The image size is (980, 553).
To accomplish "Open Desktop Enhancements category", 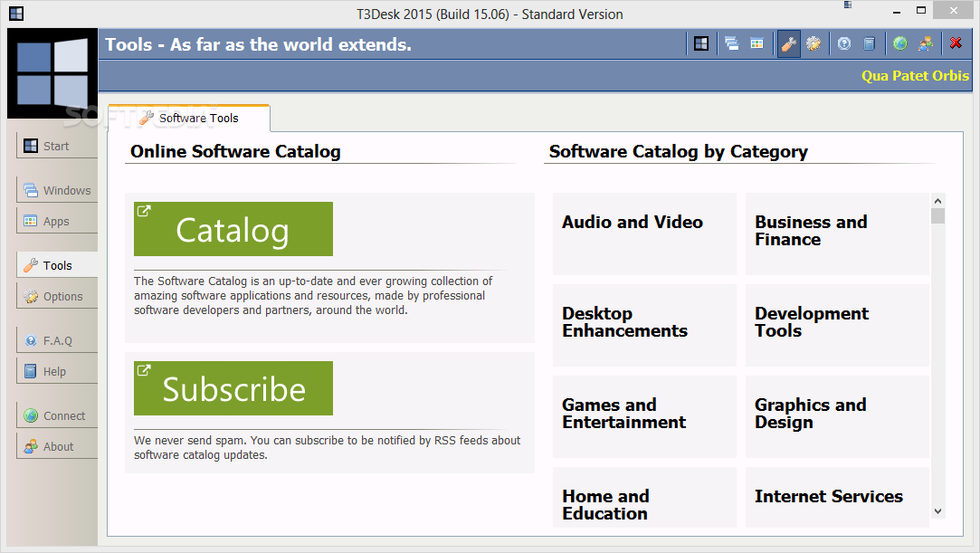I will (644, 325).
